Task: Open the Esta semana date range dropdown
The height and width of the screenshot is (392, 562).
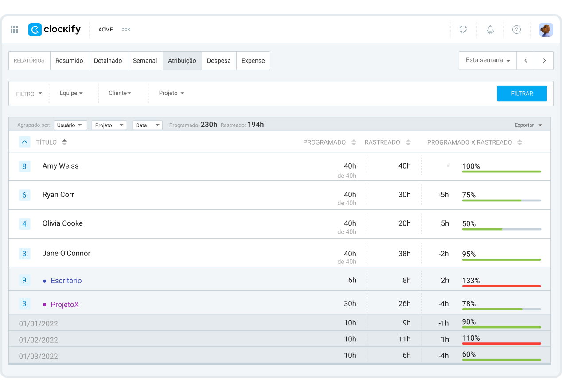Action: click(x=488, y=61)
